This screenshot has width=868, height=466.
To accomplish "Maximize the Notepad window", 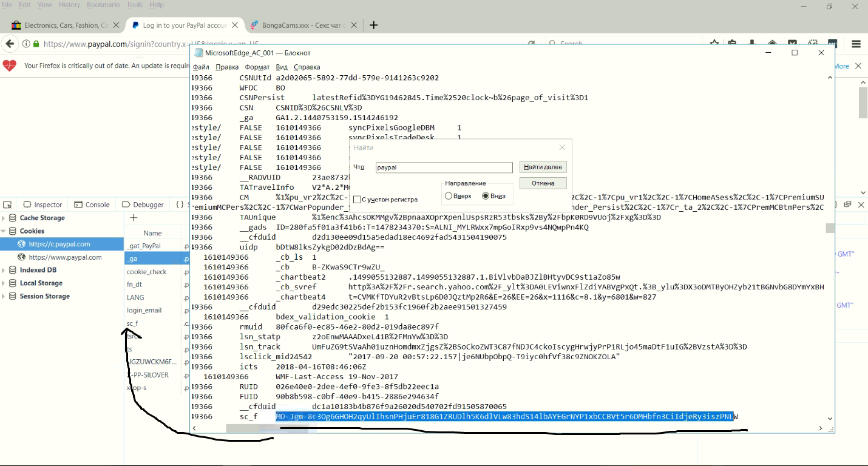I will (795, 53).
